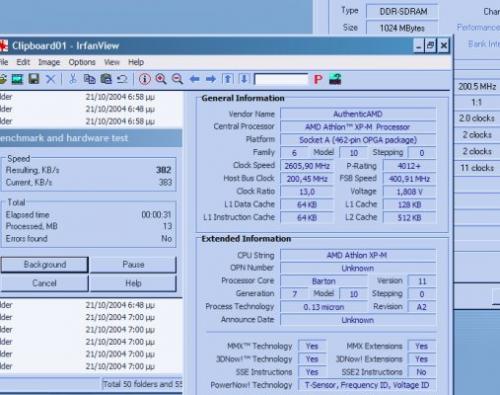Click the 200,45 MHz host bus value
This screenshot has height=395, width=500.
coord(307,179)
